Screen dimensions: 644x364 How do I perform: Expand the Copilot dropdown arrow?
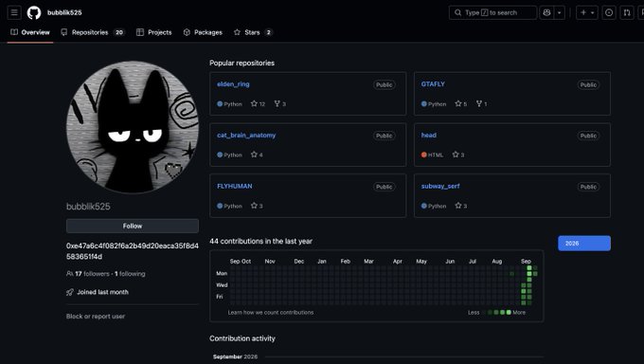tap(560, 12)
